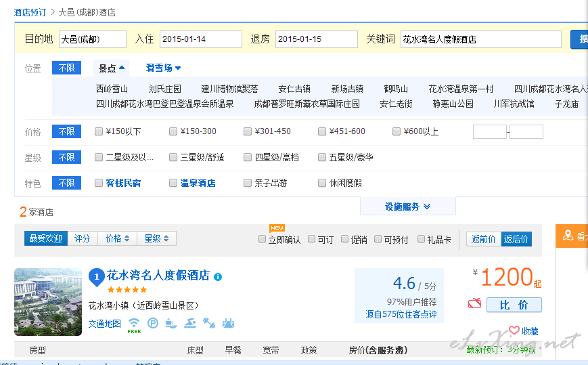Open the 花水湾名人度假酒店 hotel link
Image resolution: width=588 pixels, height=365 pixels.
(x=158, y=276)
